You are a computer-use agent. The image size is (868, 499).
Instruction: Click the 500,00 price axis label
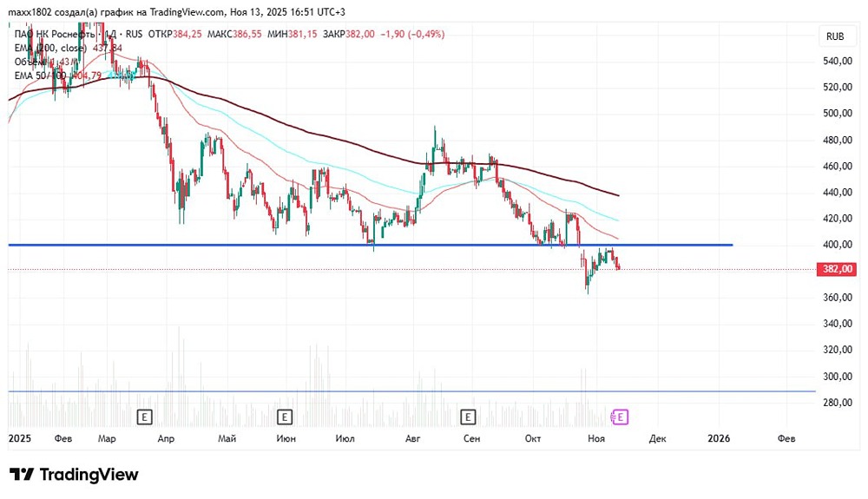click(838, 114)
